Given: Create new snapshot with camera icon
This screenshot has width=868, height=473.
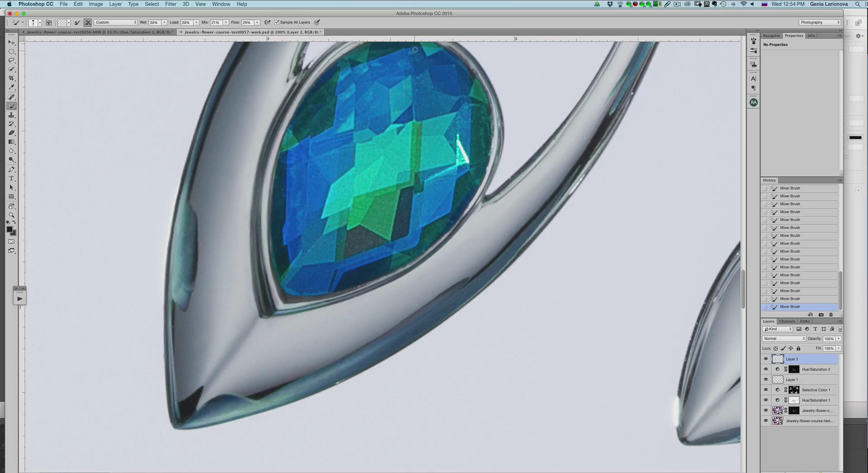Looking at the screenshot, I should click(821, 315).
